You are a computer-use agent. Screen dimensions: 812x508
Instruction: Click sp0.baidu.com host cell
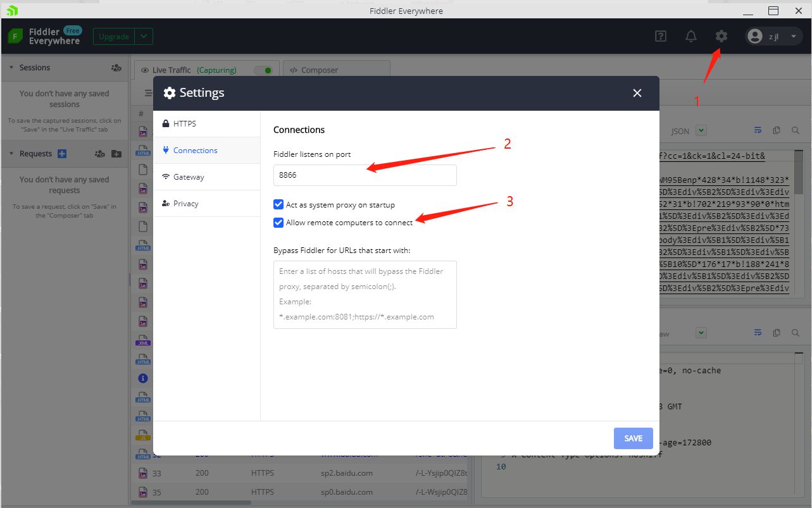[x=347, y=492]
